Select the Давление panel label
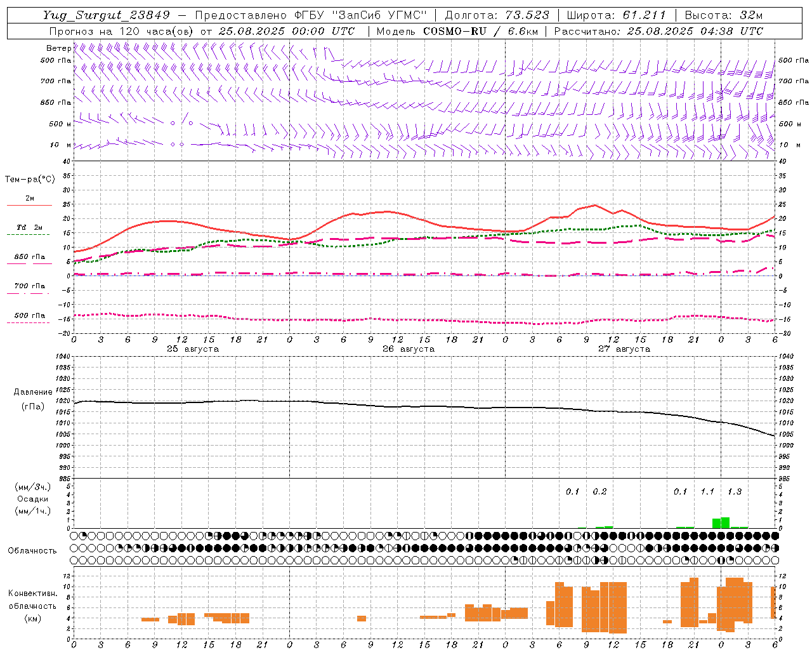This screenshot has width=812, height=650. 33,392
